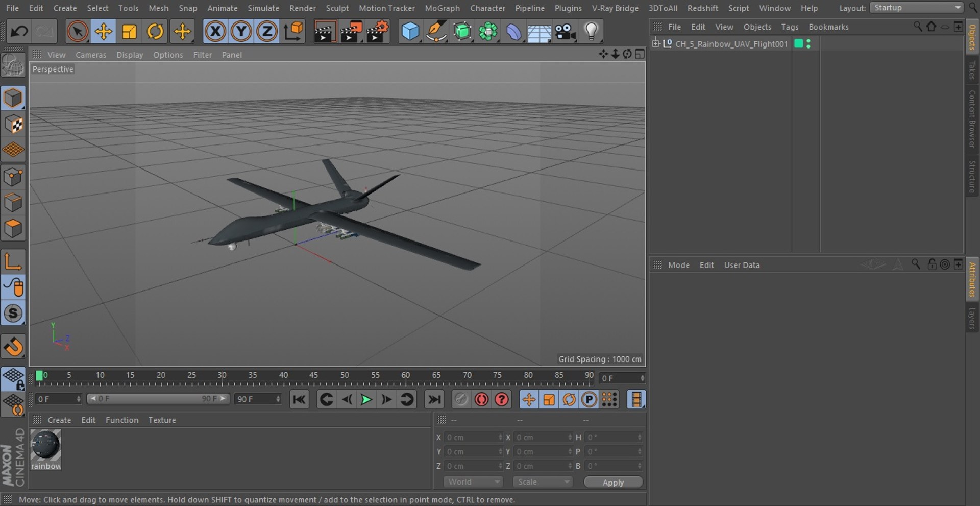Go to end of animation
Screen dimensions: 980x506
pyautogui.click(x=434, y=399)
